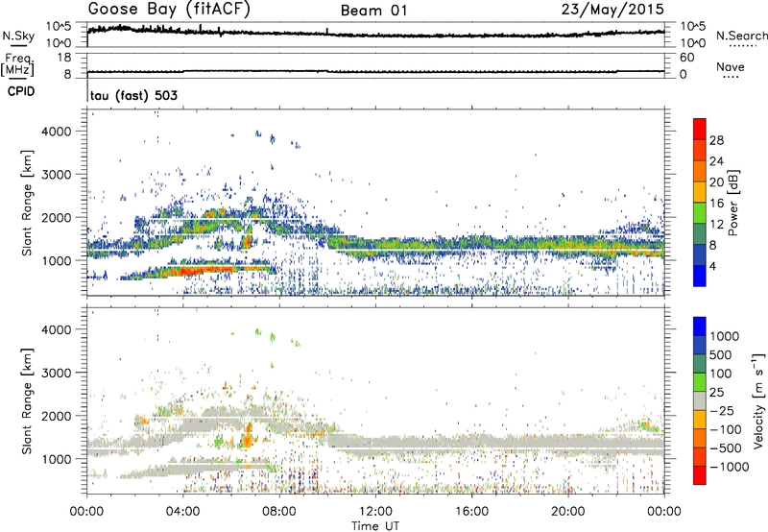The width and height of the screenshot is (768, 532).
Task: Select the '60' Nave axis value
Action: (686, 58)
